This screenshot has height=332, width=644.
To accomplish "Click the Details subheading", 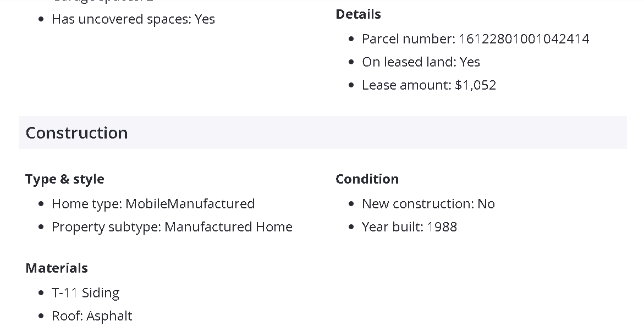I will [358, 14].
